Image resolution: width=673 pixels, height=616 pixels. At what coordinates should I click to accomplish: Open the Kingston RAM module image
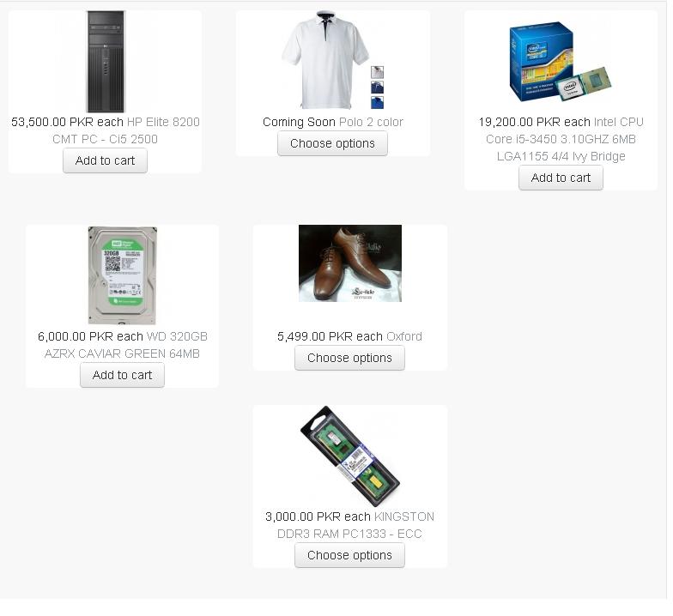click(x=350, y=456)
